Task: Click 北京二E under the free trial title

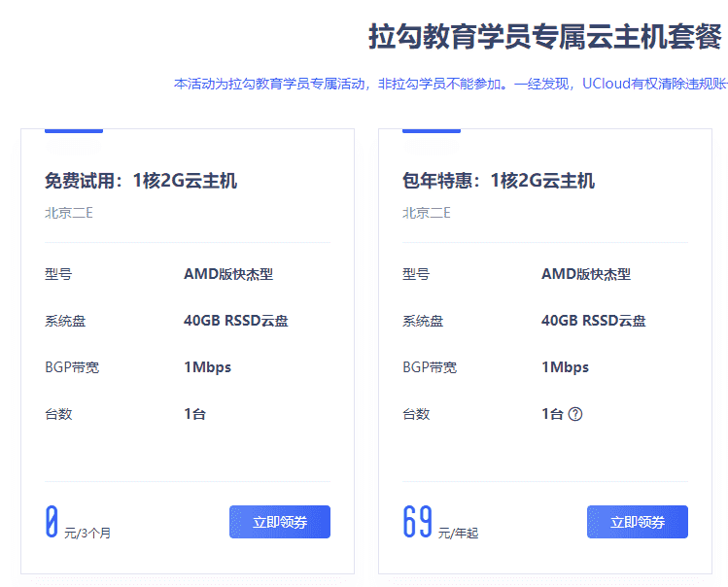Action: [69, 213]
